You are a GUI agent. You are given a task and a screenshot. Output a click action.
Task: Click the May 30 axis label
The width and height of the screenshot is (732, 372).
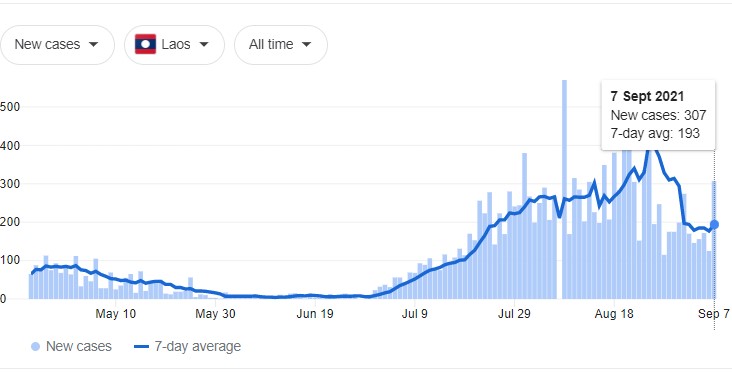coord(215,314)
